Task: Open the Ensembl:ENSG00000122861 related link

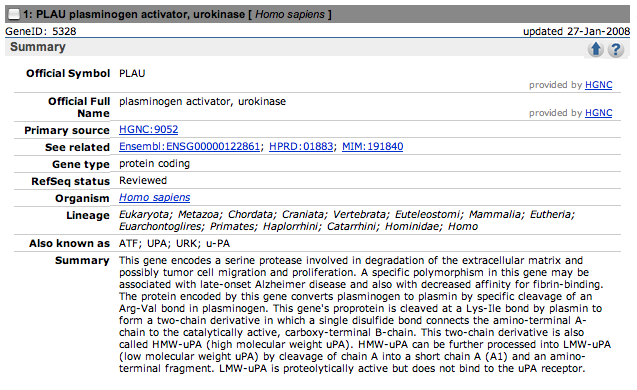Action: (x=189, y=147)
